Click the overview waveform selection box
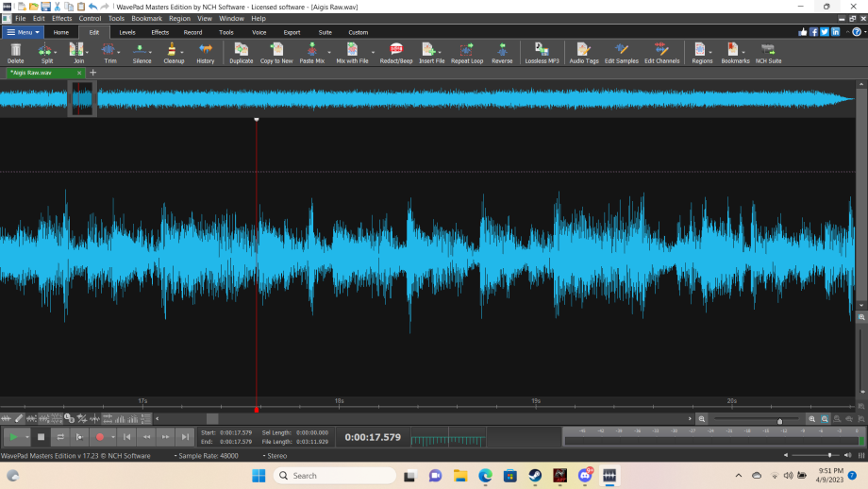The width and height of the screenshot is (868, 489). coord(82,98)
